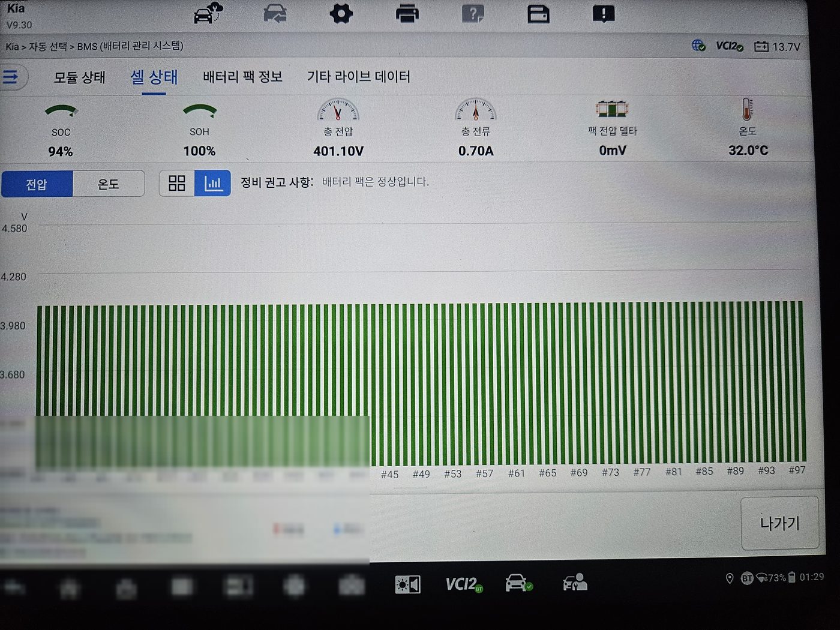The image size is (840, 630).
Task: Tap the car with checkmark icon in bottom bar
Action: [518, 583]
